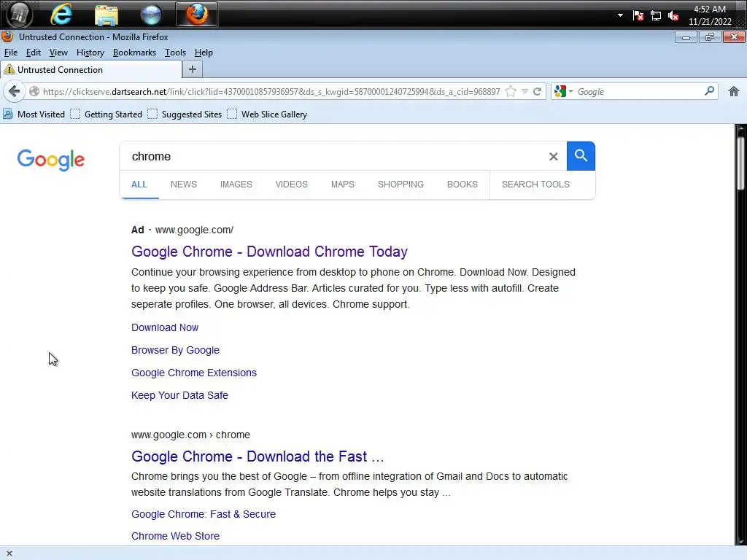Go to the home page icon

coord(733,91)
